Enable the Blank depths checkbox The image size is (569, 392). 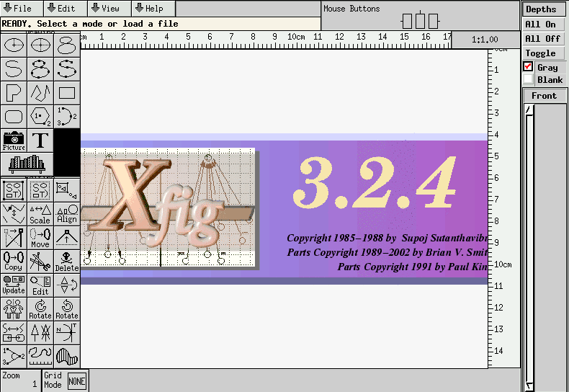click(x=528, y=79)
